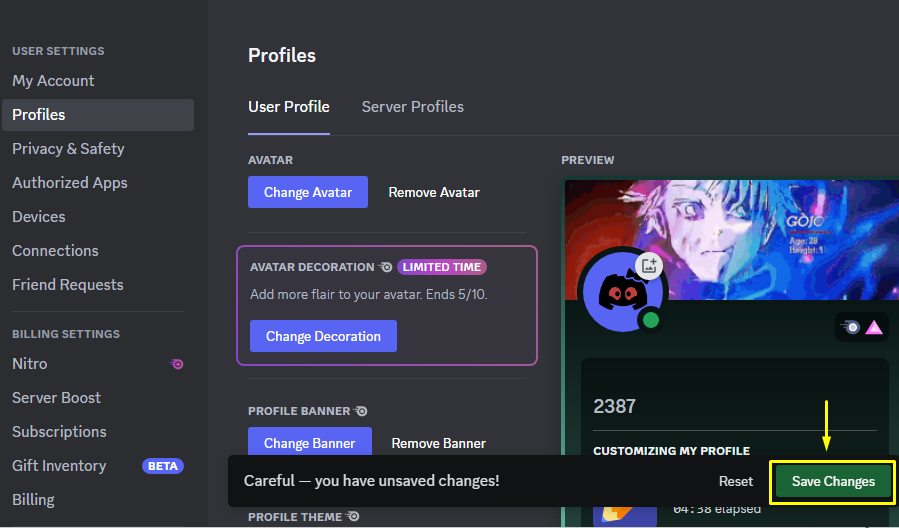Open Server Boost settings
899x528 pixels.
coord(56,397)
